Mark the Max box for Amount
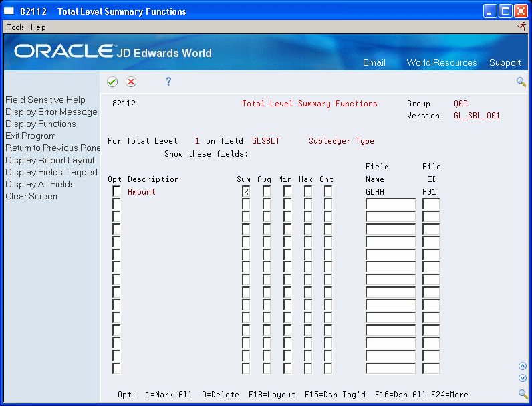Image resolution: width=532 pixels, height=406 pixels. (308, 192)
